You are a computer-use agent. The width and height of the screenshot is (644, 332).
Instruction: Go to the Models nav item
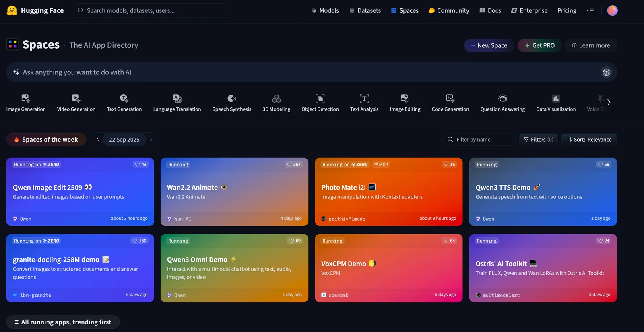(x=325, y=11)
